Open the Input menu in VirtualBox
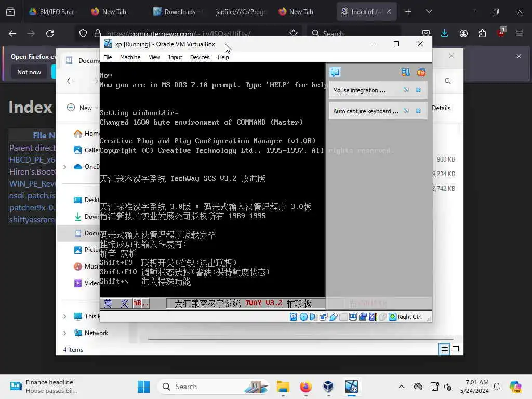The width and height of the screenshot is (532, 399). click(175, 57)
